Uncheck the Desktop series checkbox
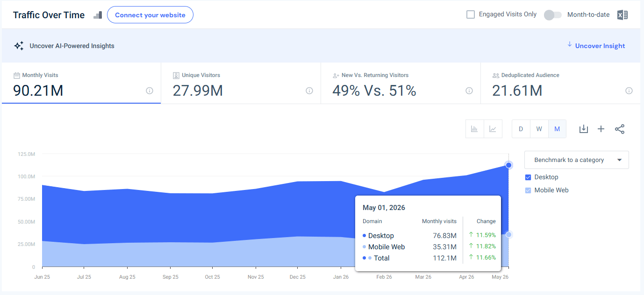 click(x=528, y=177)
